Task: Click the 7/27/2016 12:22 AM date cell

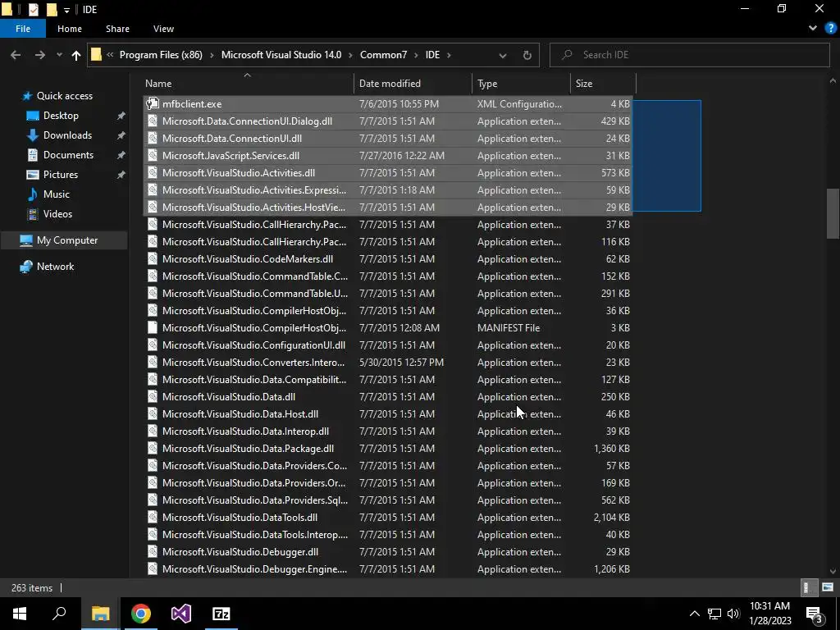Action: tap(402, 156)
